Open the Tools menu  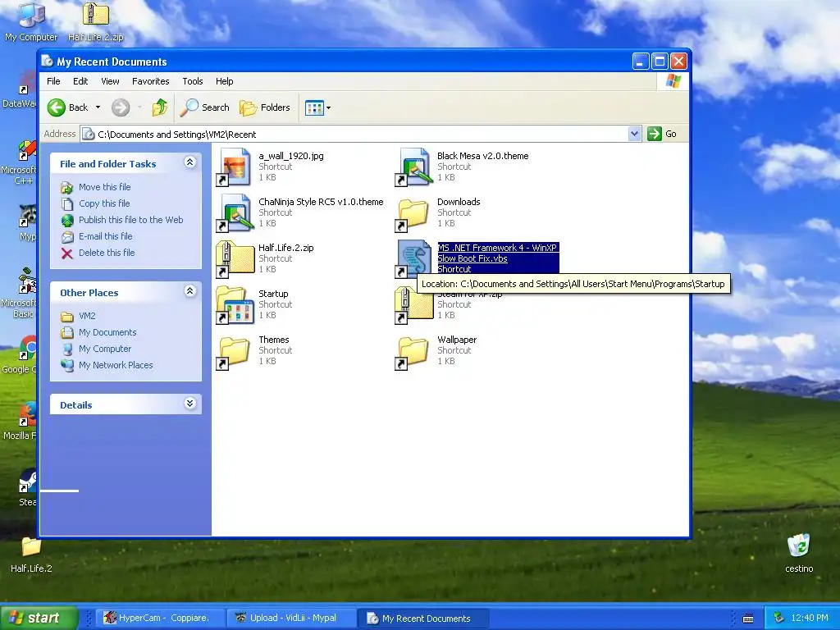(x=192, y=81)
